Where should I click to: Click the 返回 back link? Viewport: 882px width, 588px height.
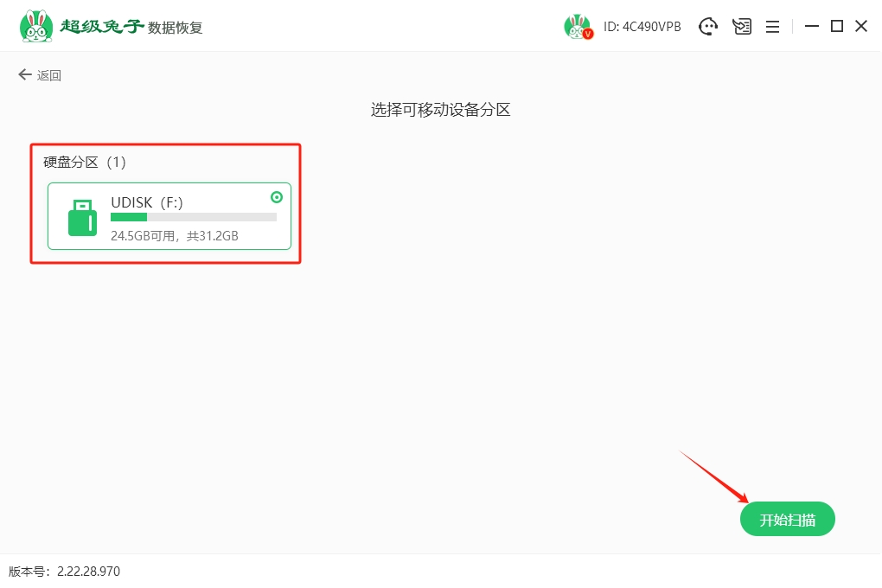[x=49, y=75]
